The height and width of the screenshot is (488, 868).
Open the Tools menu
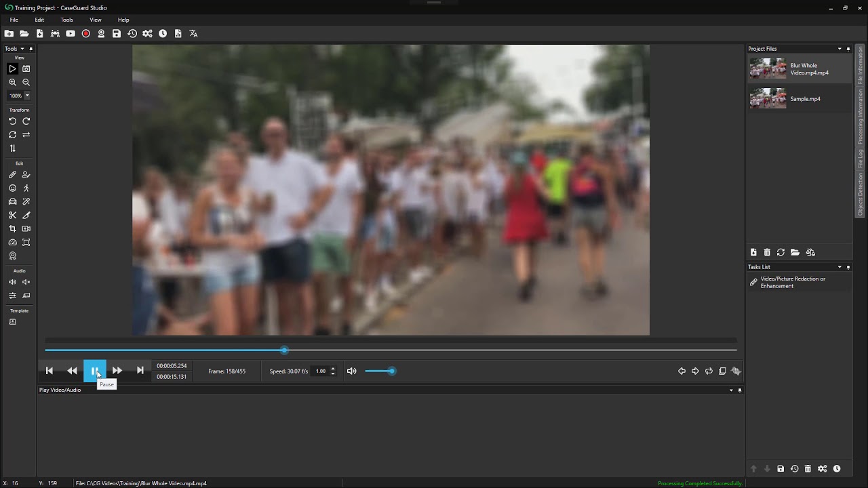point(66,20)
